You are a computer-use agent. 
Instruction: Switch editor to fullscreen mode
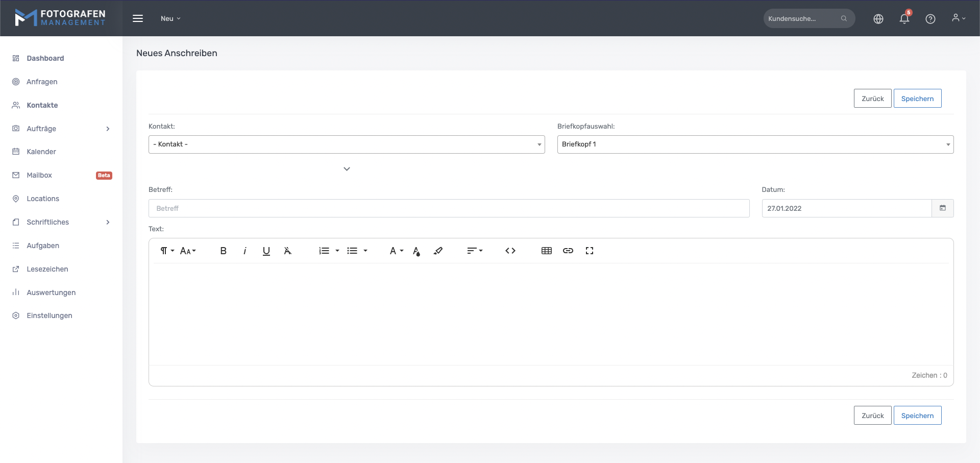click(x=590, y=251)
